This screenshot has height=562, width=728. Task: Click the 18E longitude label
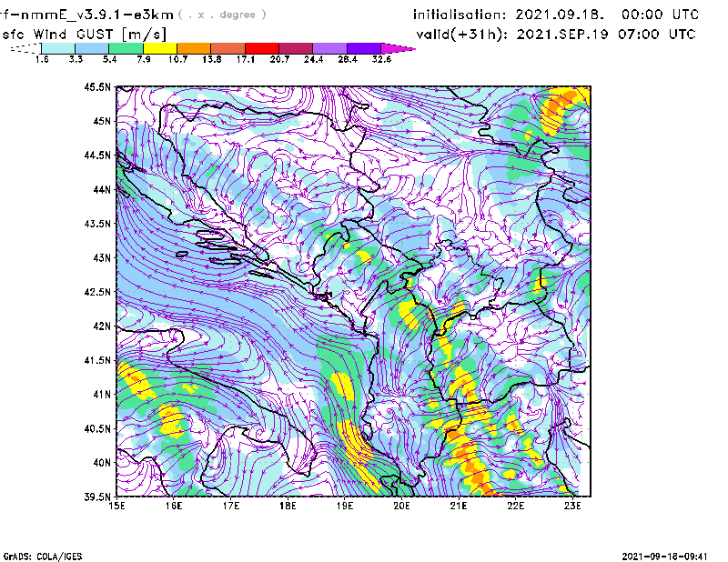pos(288,506)
